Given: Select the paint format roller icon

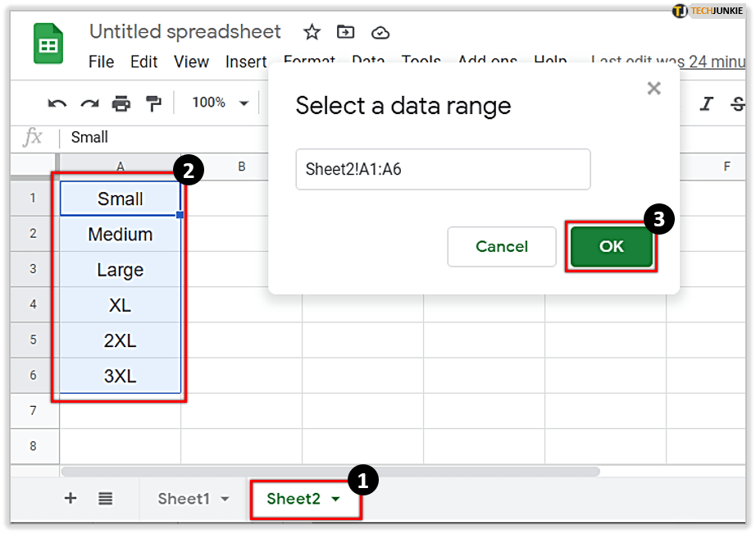Looking at the screenshot, I should 153,103.
